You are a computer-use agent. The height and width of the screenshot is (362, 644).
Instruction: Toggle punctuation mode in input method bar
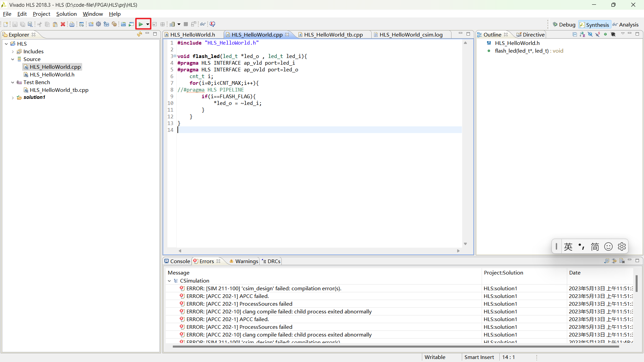pos(582,247)
